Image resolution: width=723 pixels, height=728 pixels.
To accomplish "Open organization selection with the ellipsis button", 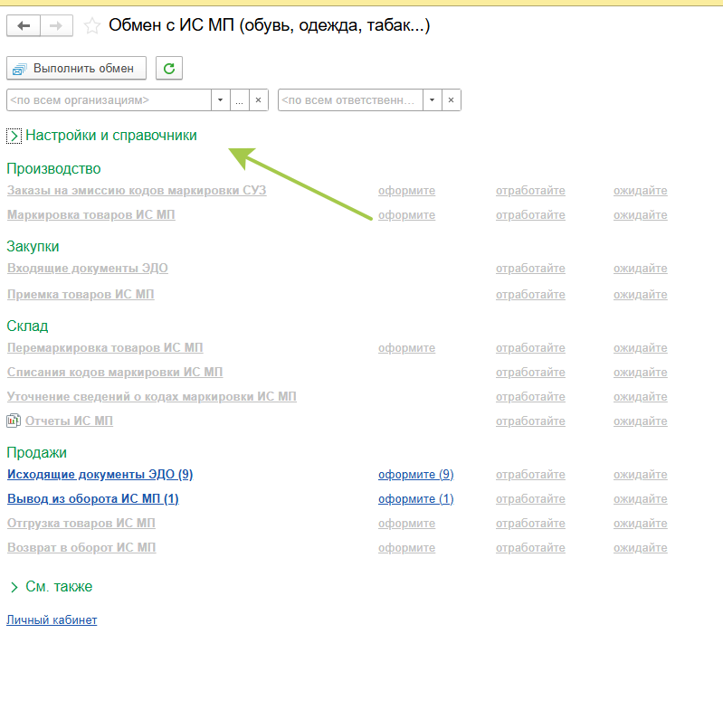I will [x=239, y=99].
